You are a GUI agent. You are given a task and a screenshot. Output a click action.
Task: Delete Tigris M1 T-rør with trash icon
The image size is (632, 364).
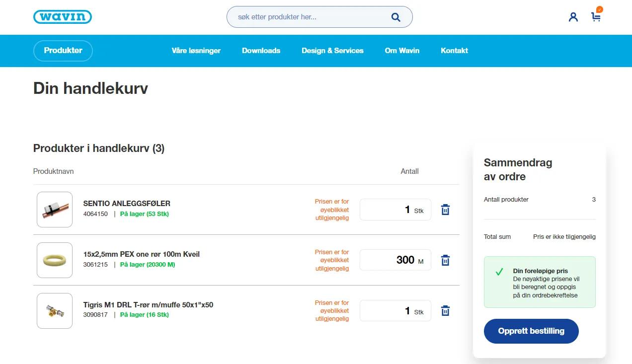(x=446, y=311)
